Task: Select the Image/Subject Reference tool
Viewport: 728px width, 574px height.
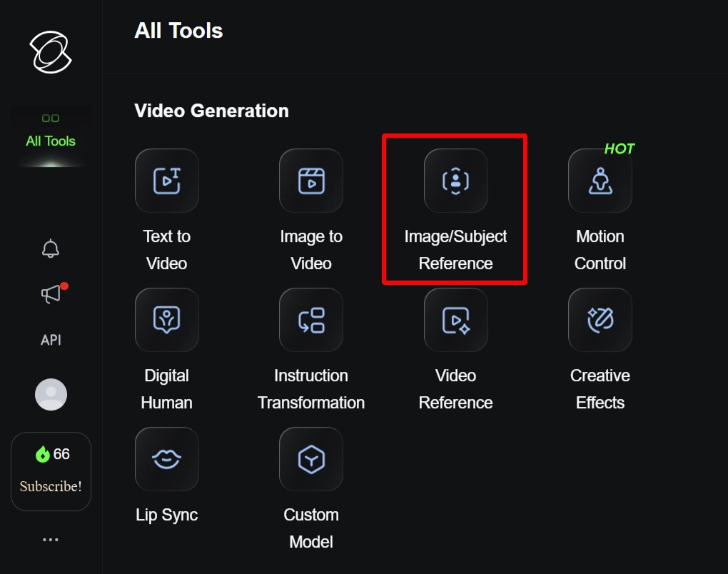Action: tap(455, 181)
